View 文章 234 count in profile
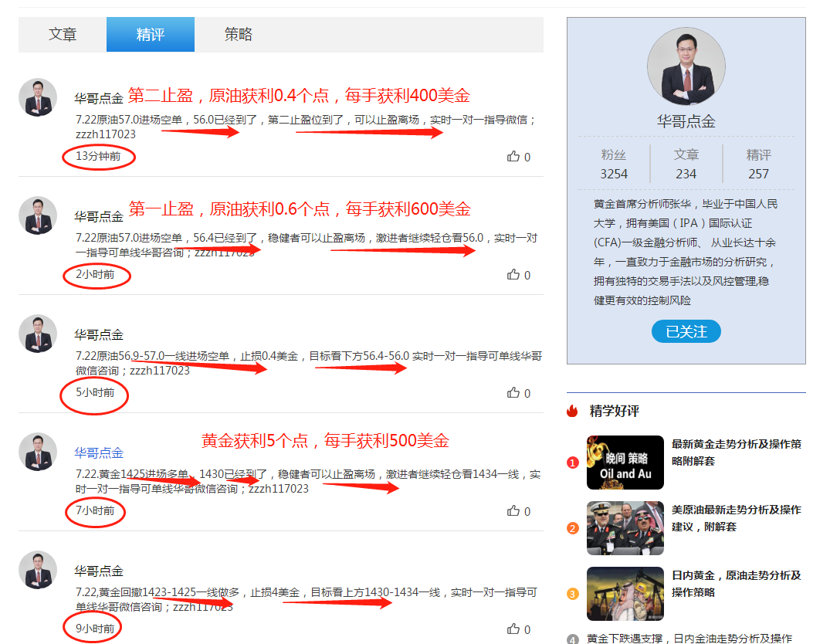Viewport: 830px width, 644px height. pyautogui.click(x=686, y=164)
